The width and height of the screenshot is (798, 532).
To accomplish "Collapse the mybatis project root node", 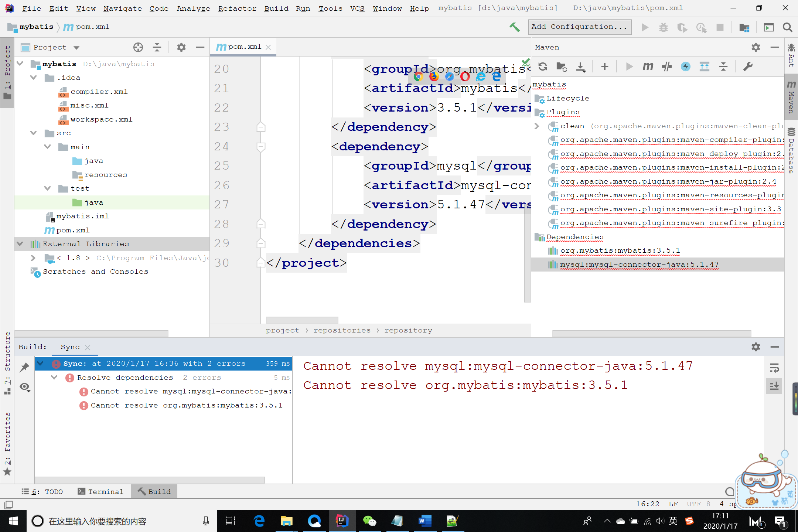I will point(20,64).
